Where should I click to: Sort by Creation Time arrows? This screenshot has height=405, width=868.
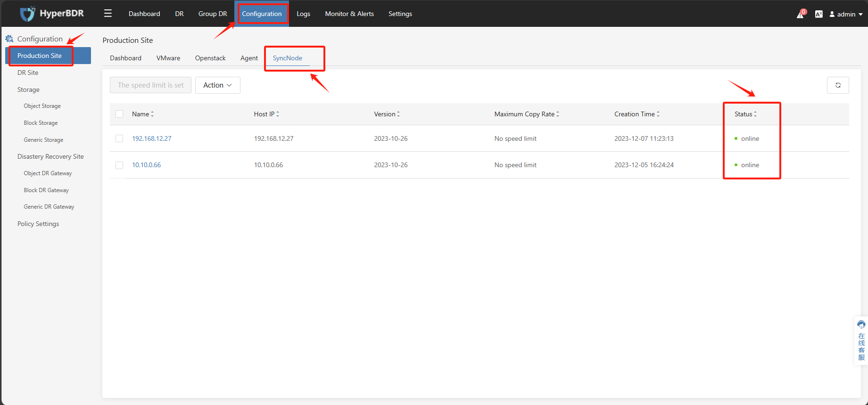tap(658, 114)
